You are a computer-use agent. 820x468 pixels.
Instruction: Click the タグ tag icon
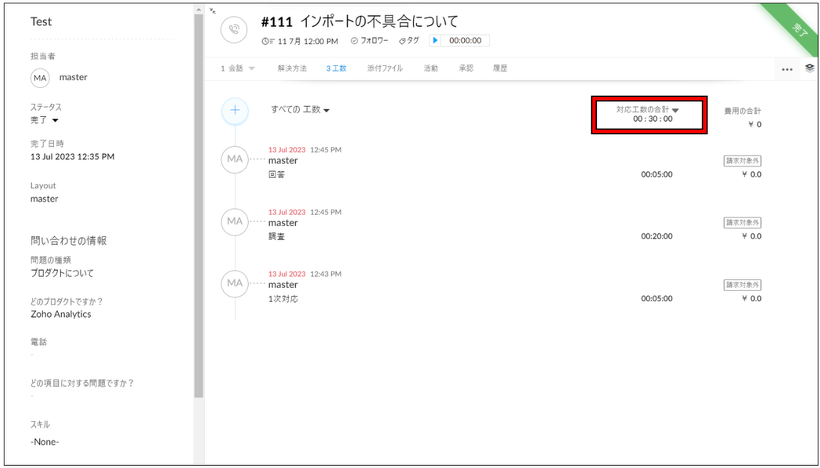(x=402, y=41)
